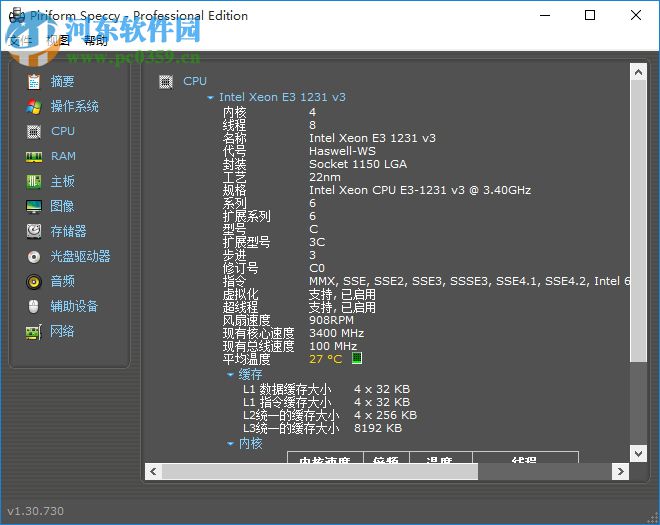The width and height of the screenshot is (660, 525).
Task: Click the horizontal scrollbar right arrow
Action: click(620, 471)
